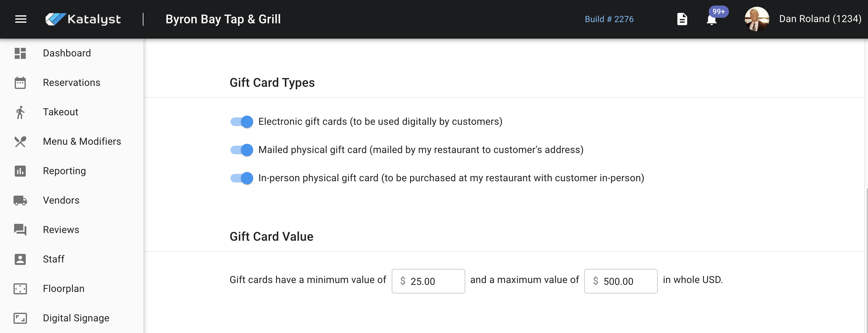The width and height of the screenshot is (868, 333).
Task: Open Menu & Modifiers in the sidebar
Action: click(x=82, y=142)
